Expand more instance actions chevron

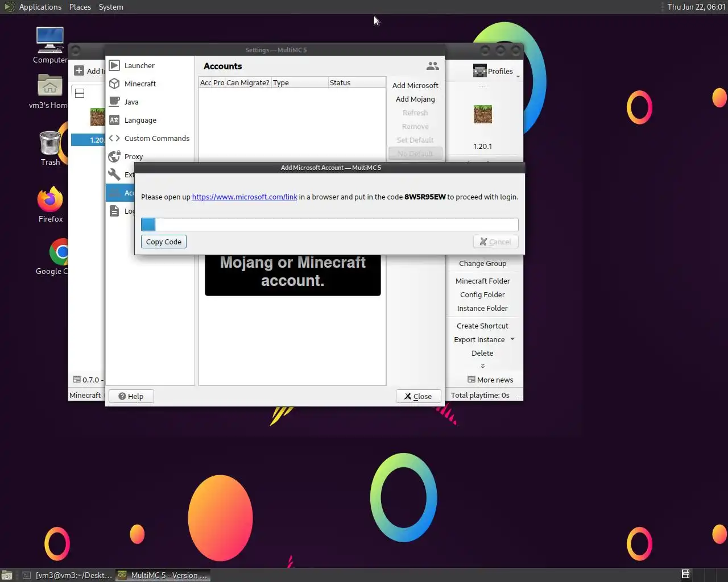[482, 366]
